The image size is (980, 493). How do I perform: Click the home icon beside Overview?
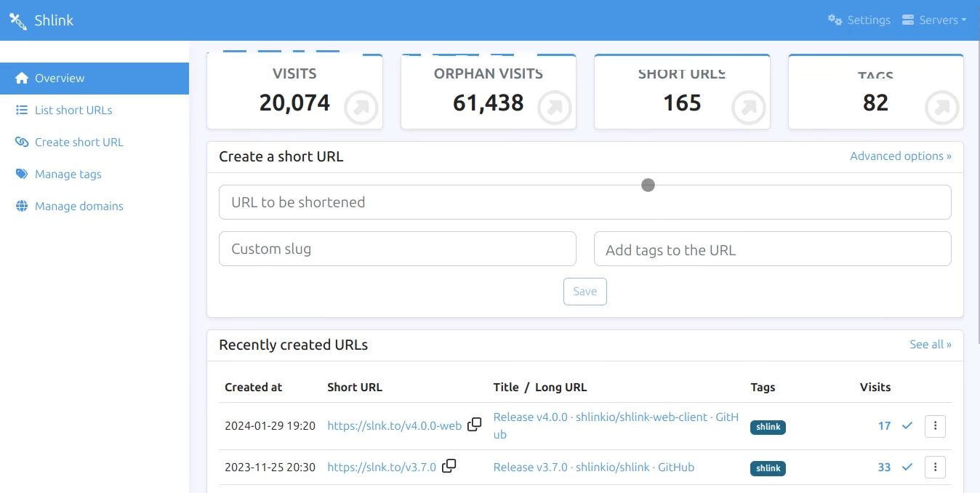pyautogui.click(x=22, y=78)
